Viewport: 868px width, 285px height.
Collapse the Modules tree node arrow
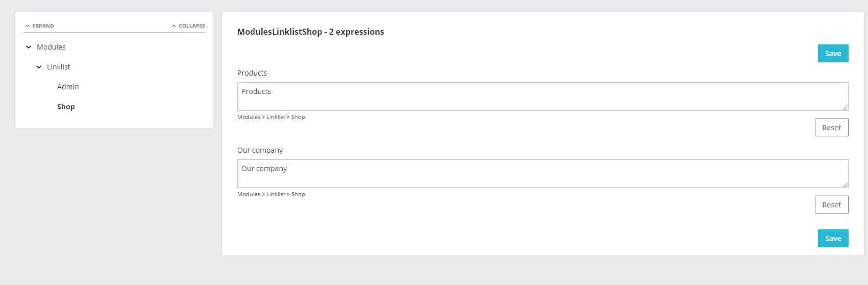pos(29,47)
